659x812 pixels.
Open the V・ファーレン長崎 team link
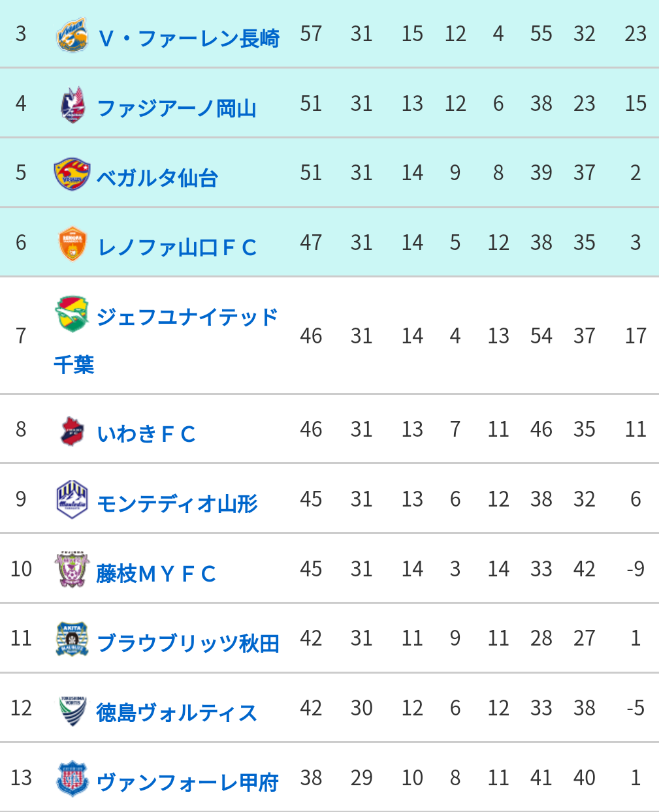point(189,39)
